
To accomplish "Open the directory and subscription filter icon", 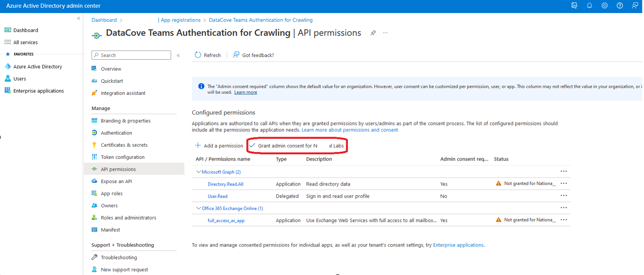I will (574, 6).
